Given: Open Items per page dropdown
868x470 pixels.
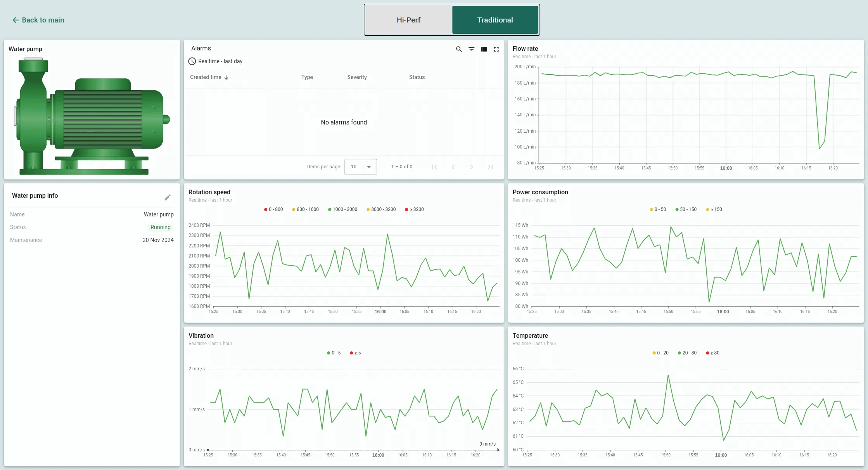Looking at the screenshot, I should tap(360, 167).
